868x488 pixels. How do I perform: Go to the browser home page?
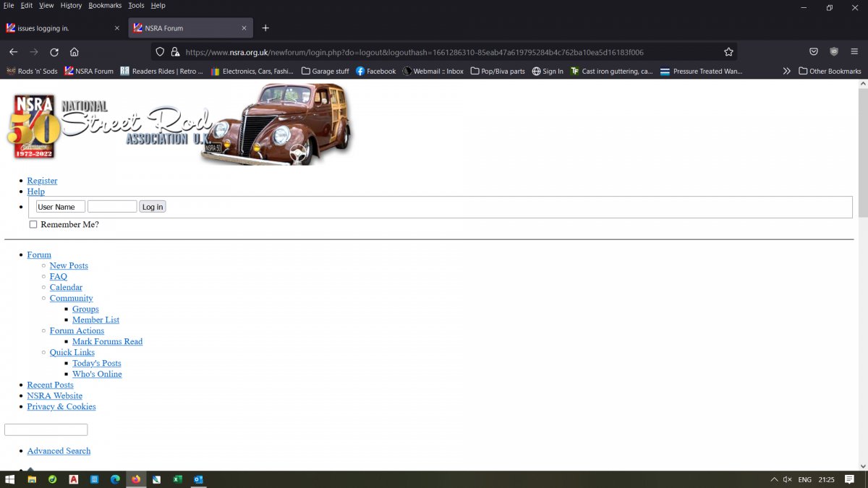coord(74,52)
